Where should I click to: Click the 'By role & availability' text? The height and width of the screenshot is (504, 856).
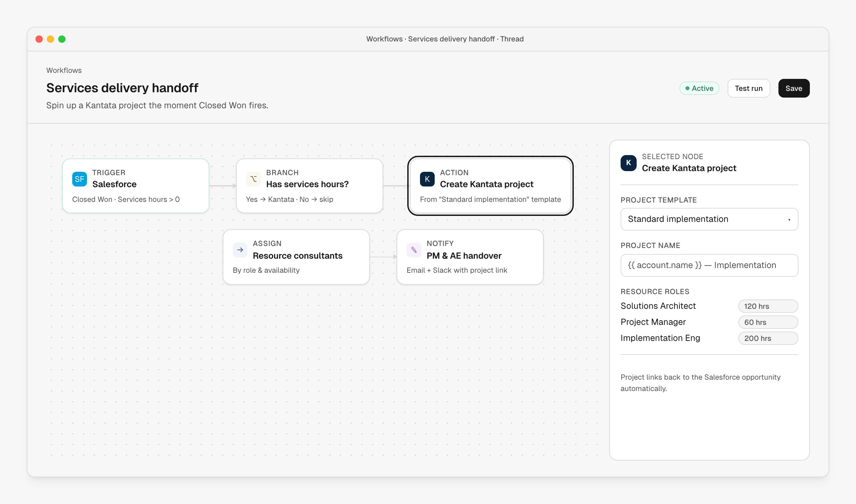pyautogui.click(x=266, y=270)
